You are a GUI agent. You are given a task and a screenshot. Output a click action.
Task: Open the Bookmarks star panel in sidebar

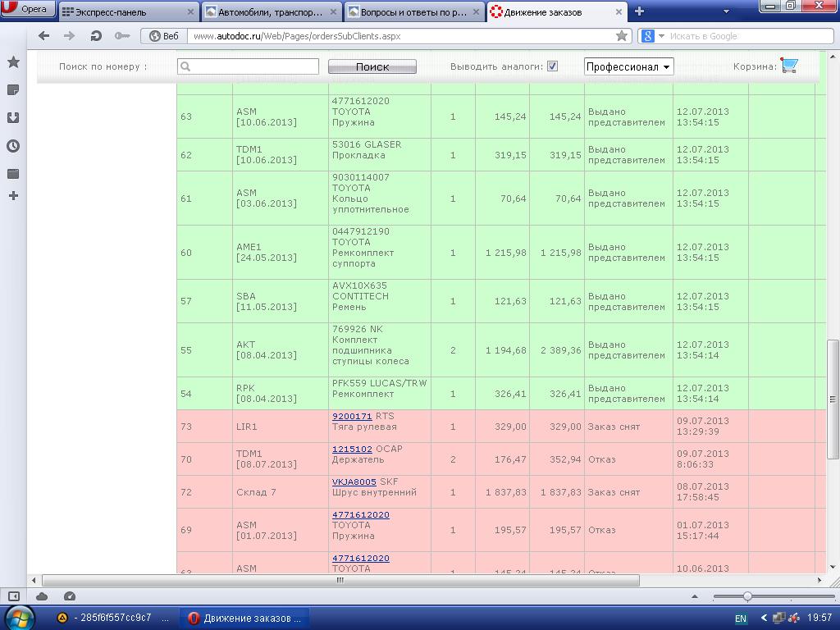tap(13, 62)
